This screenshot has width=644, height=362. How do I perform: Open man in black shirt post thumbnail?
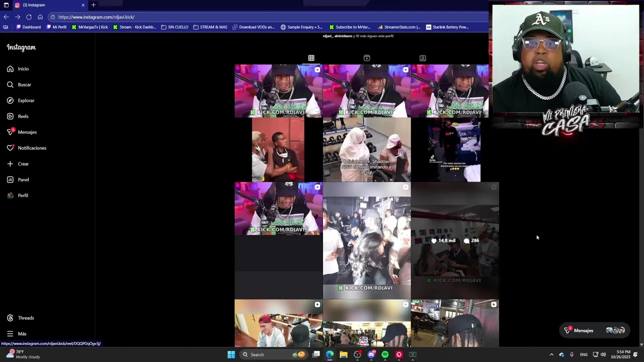click(278, 150)
